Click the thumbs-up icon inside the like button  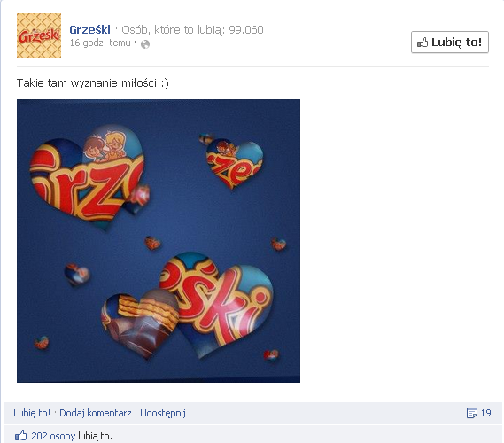pos(423,43)
